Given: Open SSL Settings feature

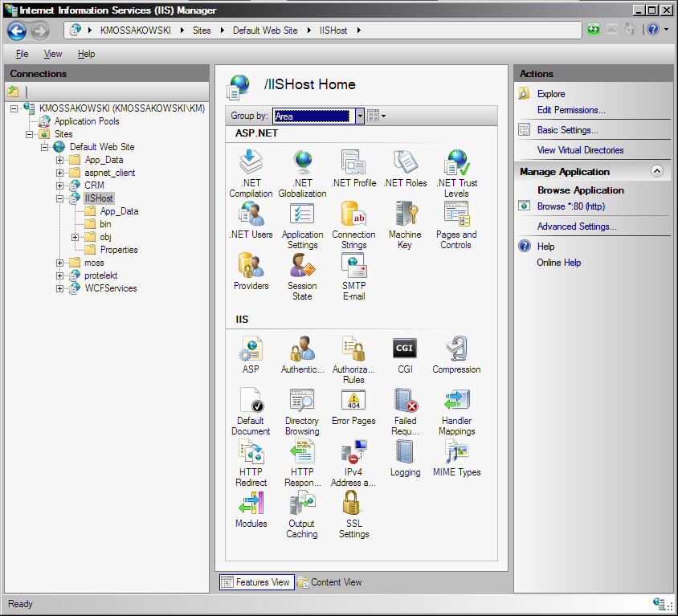Looking at the screenshot, I should [353, 515].
